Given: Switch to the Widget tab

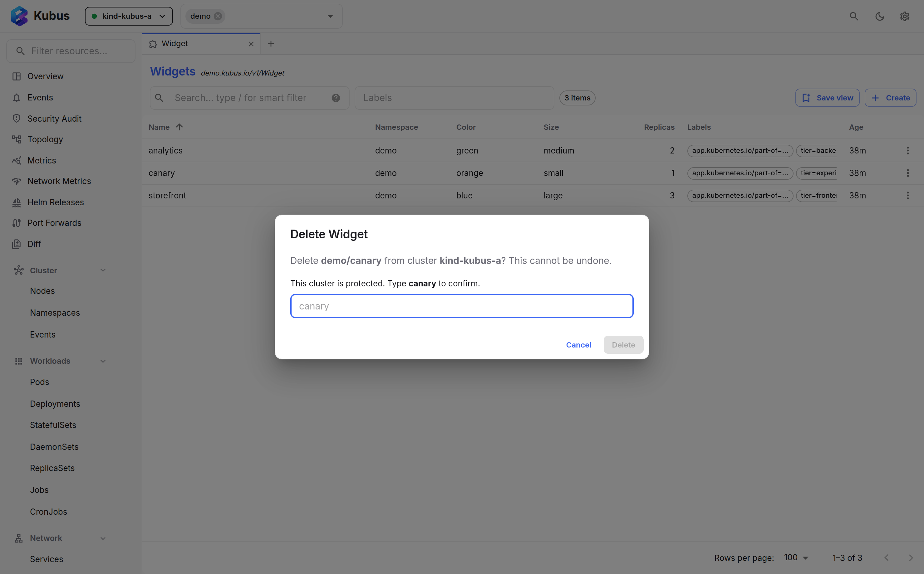Looking at the screenshot, I should [201, 44].
